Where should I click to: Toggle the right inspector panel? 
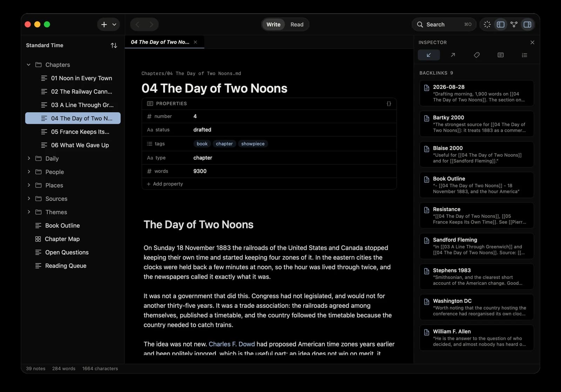pyautogui.click(x=527, y=25)
